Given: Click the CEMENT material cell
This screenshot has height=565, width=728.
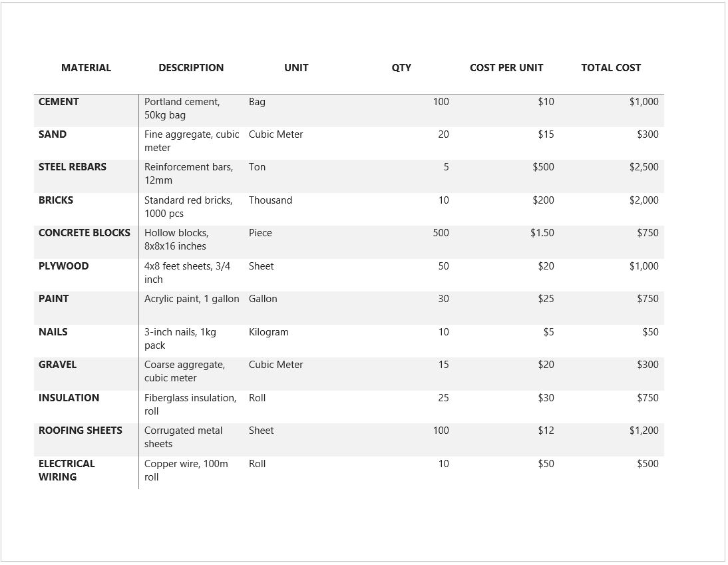Looking at the screenshot, I should tap(59, 102).
